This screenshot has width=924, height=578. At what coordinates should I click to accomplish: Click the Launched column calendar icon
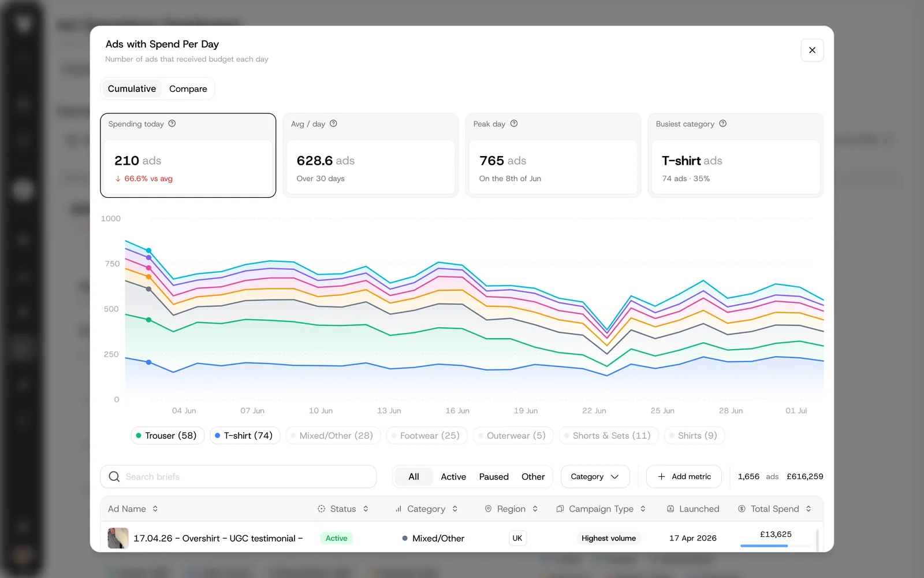point(670,509)
